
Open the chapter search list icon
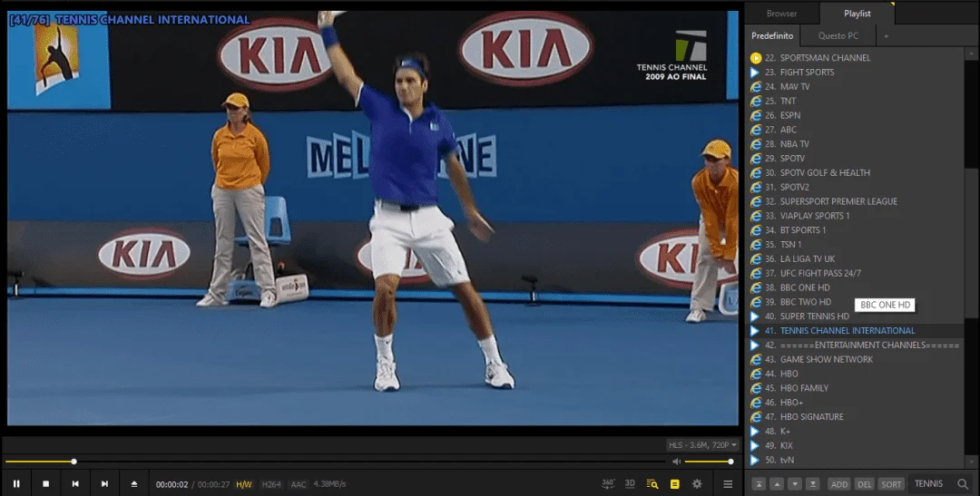[x=652, y=483]
